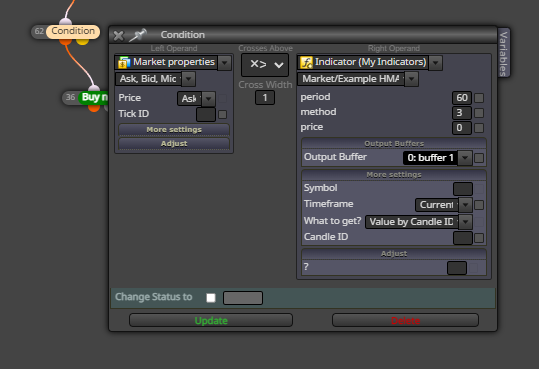The width and height of the screenshot is (539, 369).
Task: Open the Price Ask dropdown
Action: [x=209, y=99]
